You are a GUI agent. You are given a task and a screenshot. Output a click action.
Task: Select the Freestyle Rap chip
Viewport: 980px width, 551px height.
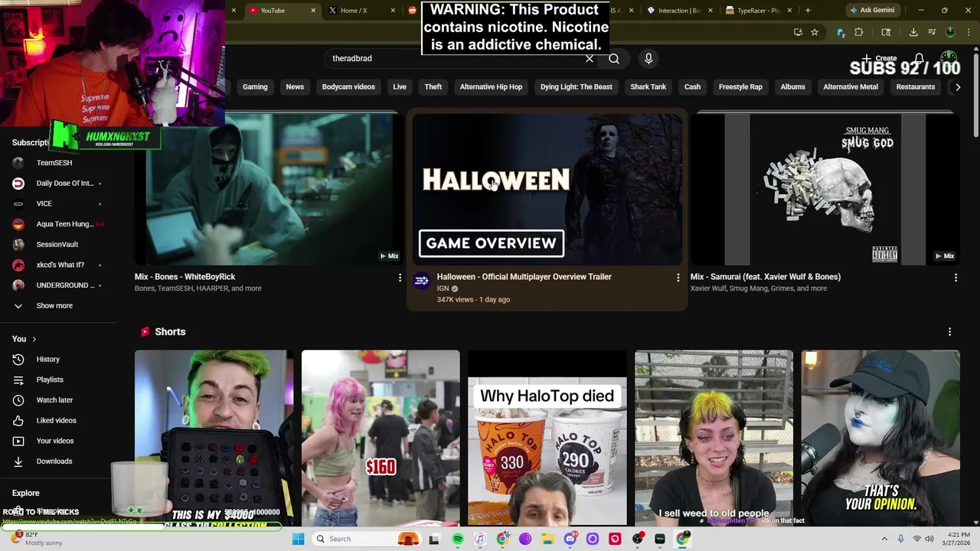[x=740, y=86]
